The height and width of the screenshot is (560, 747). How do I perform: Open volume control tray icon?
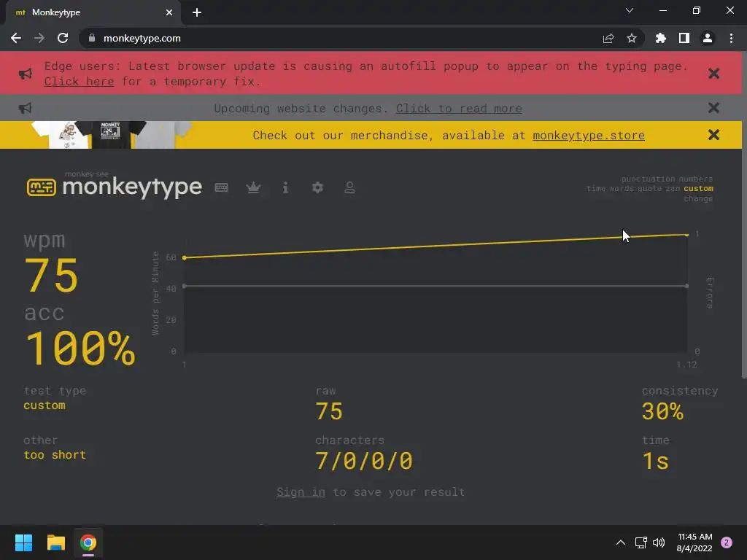tap(659, 542)
